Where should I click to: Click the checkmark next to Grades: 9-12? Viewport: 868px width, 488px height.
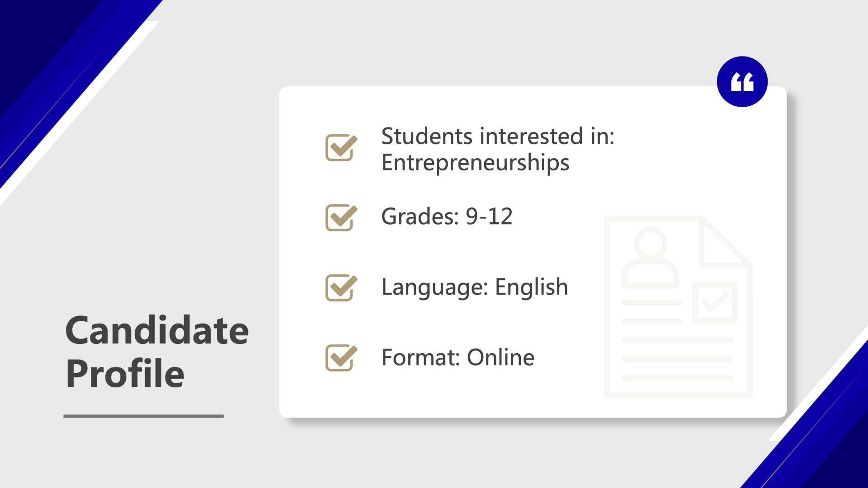pyautogui.click(x=341, y=217)
